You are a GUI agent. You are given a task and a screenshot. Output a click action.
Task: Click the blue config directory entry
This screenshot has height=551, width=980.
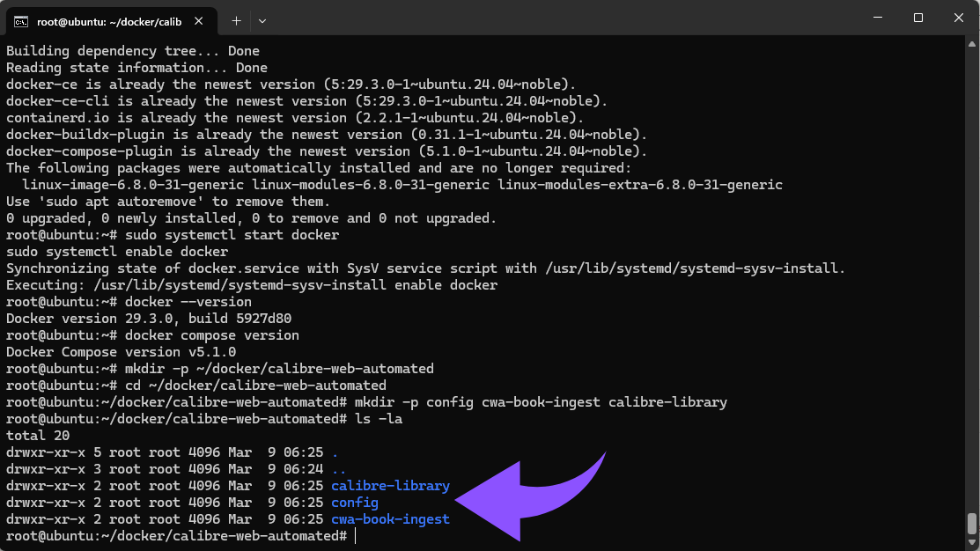355,503
